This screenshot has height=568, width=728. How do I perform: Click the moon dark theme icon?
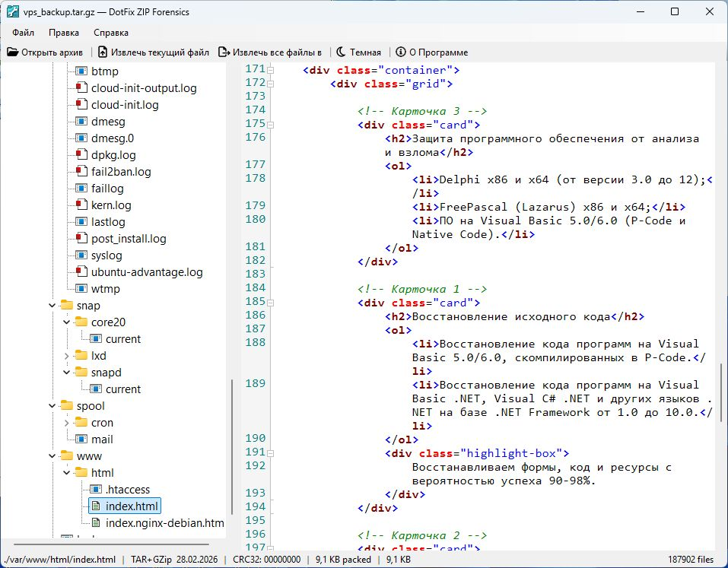342,52
